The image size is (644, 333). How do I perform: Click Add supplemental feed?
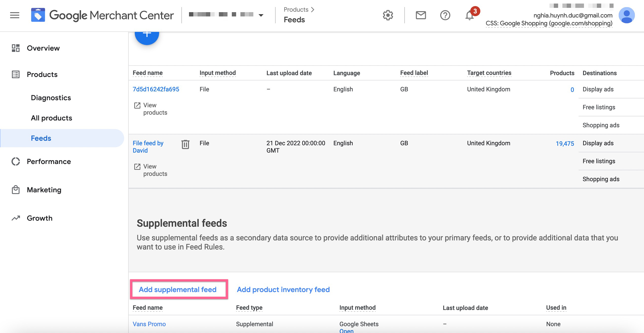click(x=178, y=289)
